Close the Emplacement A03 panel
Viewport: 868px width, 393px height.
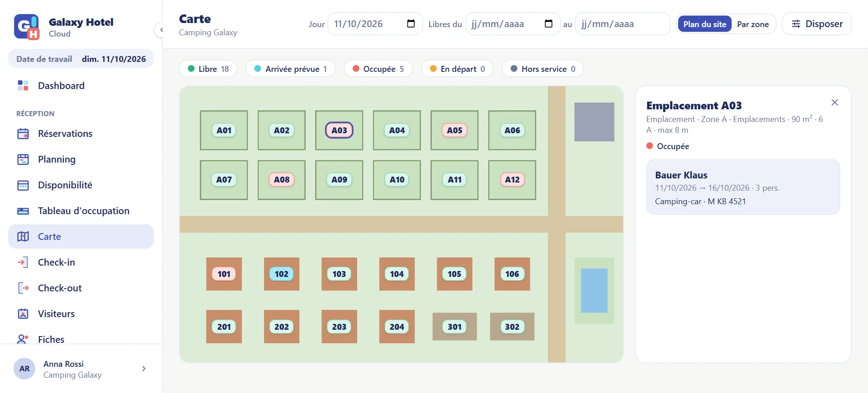point(835,103)
